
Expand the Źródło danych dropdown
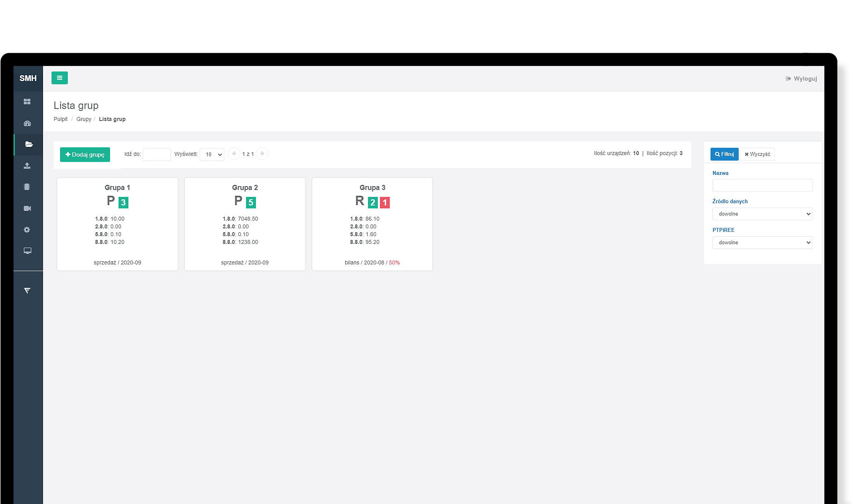[762, 214]
